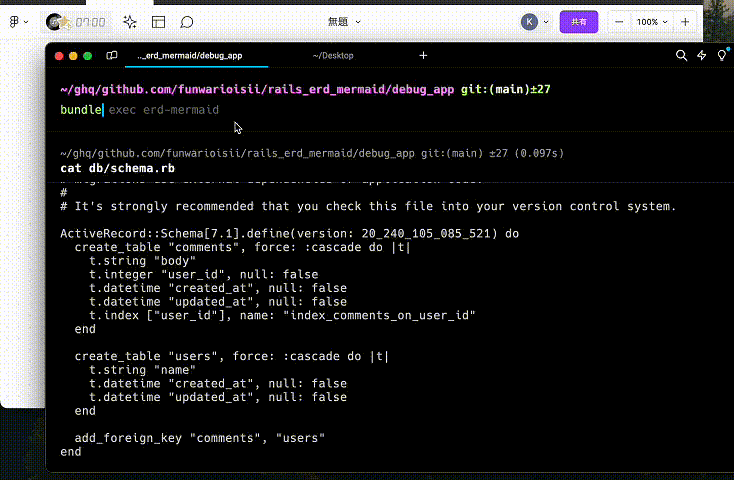Toggle the terminal tab panel icon
The width and height of the screenshot is (734, 480).
coord(111,55)
